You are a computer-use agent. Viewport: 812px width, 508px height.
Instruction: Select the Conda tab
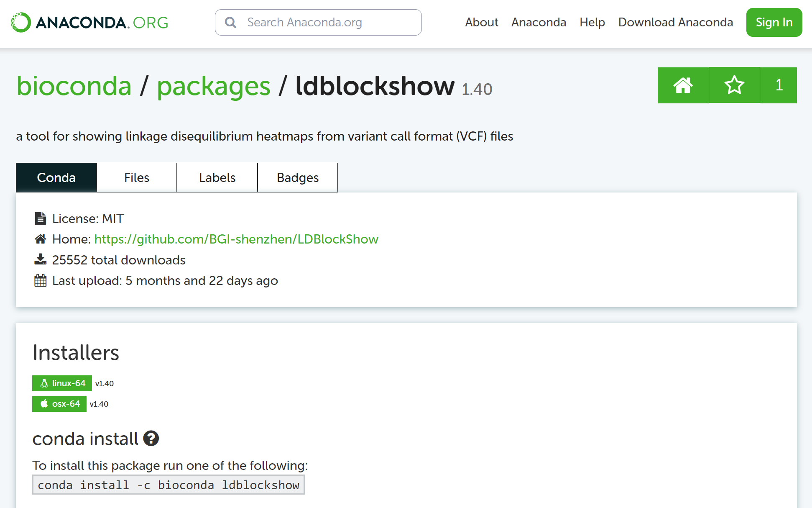pos(56,178)
